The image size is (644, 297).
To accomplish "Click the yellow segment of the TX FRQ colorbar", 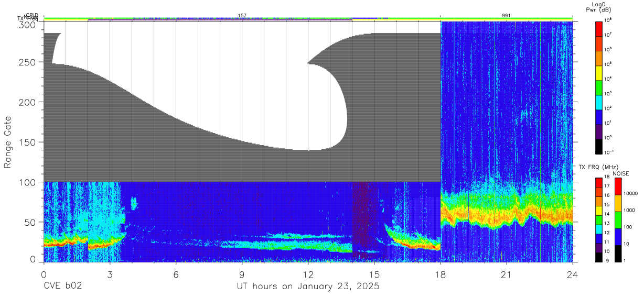I will 599,210.
